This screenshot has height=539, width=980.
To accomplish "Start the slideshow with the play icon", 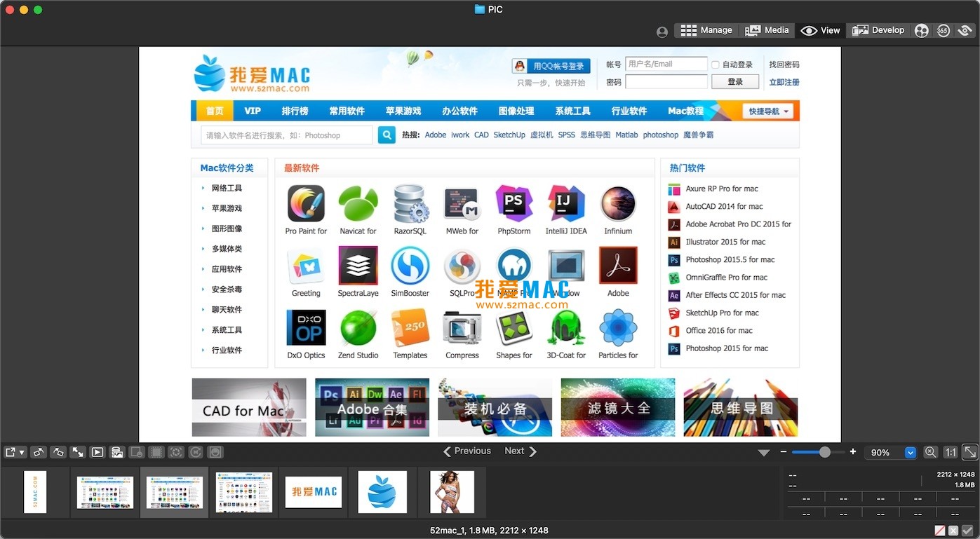I will tap(98, 452).
